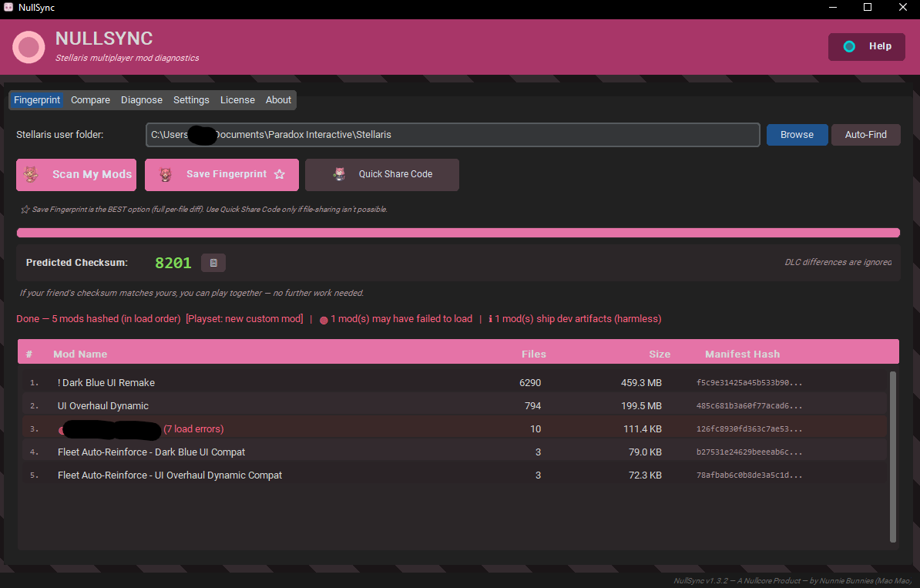The width and height of the screenshot is (920, 588).
Task: Click the hash 'b27531e24629beeeab6c...'
Action: (x=749, y=452)
